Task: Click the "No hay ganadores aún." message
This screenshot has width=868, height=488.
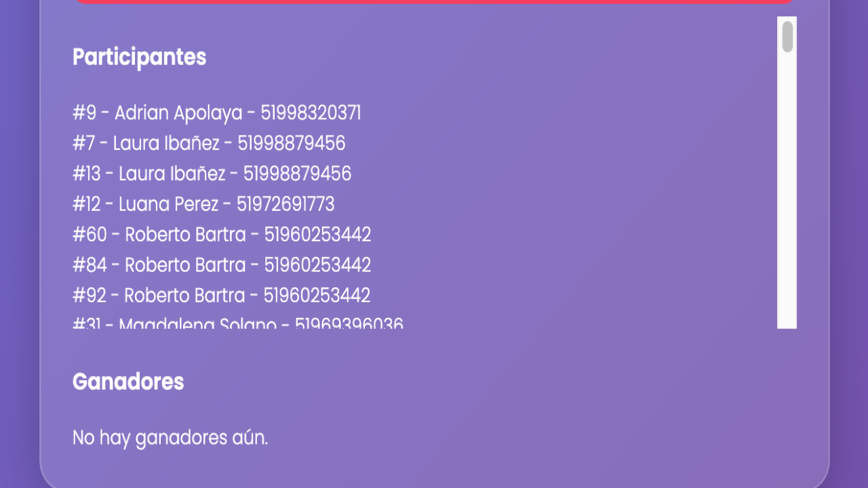Action: tap(170, 438)
